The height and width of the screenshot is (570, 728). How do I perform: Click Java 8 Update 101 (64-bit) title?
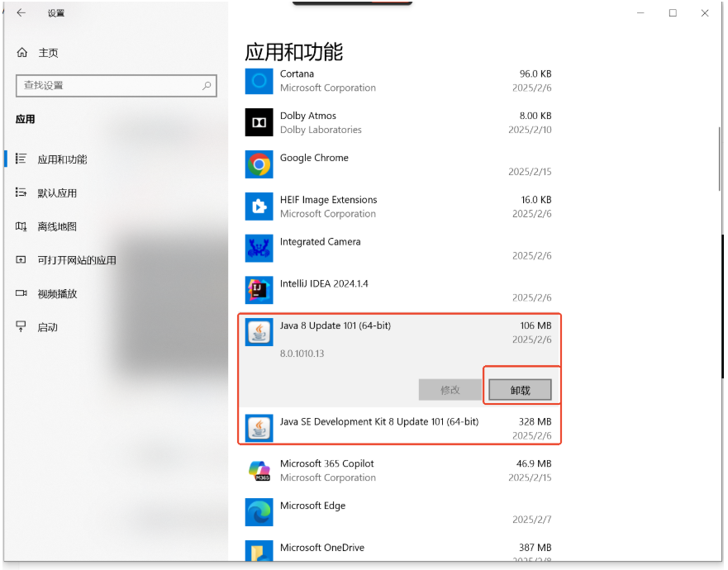pos(335,325)
